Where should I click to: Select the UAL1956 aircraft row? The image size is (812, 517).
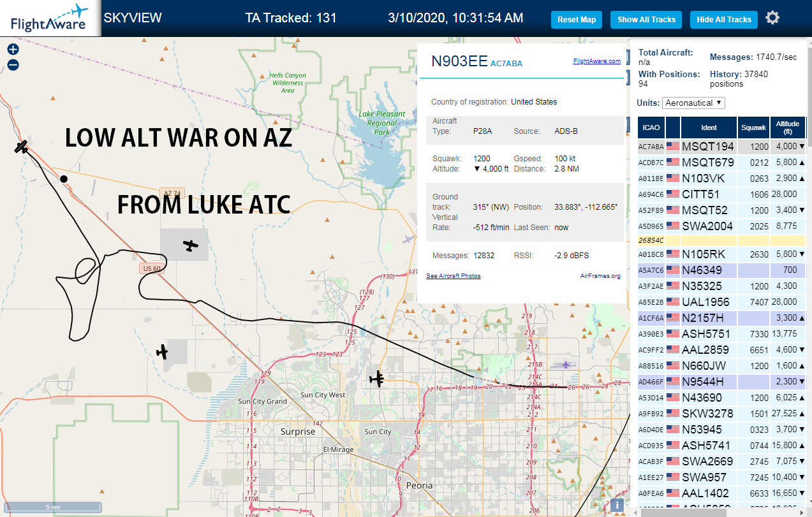721,302
